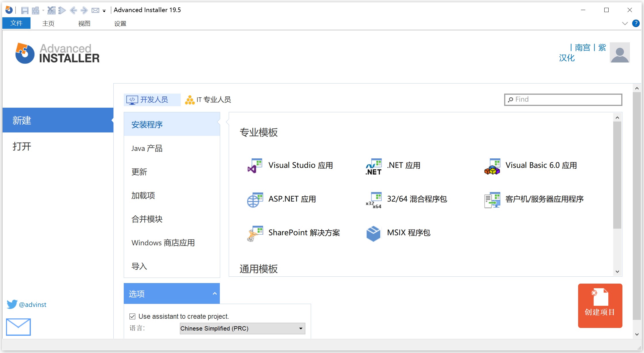Select the 导入 category

(x=172, y=266)
